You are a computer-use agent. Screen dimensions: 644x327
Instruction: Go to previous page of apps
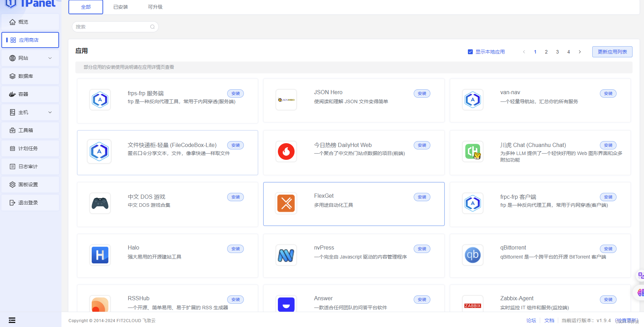524,52
